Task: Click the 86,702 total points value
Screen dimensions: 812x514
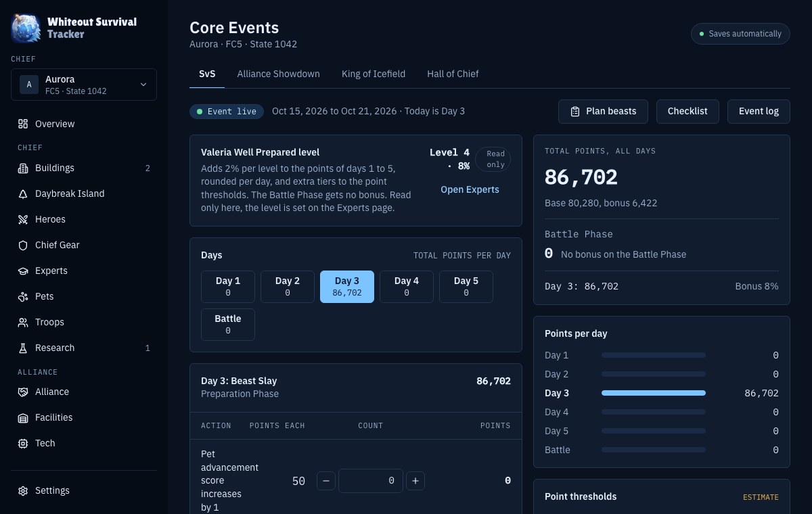Action: click(x=581, y=177)
